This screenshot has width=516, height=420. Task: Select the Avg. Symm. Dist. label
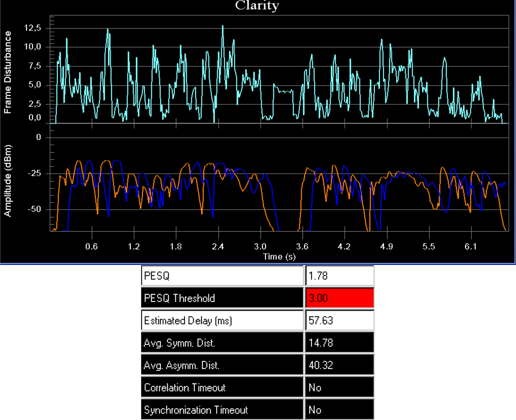coord(222,343)
